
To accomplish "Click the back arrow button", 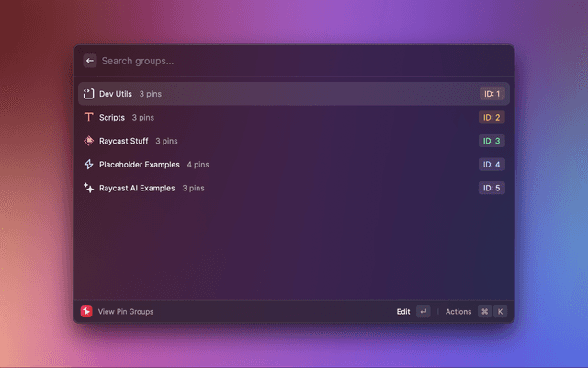I will 90,61.
